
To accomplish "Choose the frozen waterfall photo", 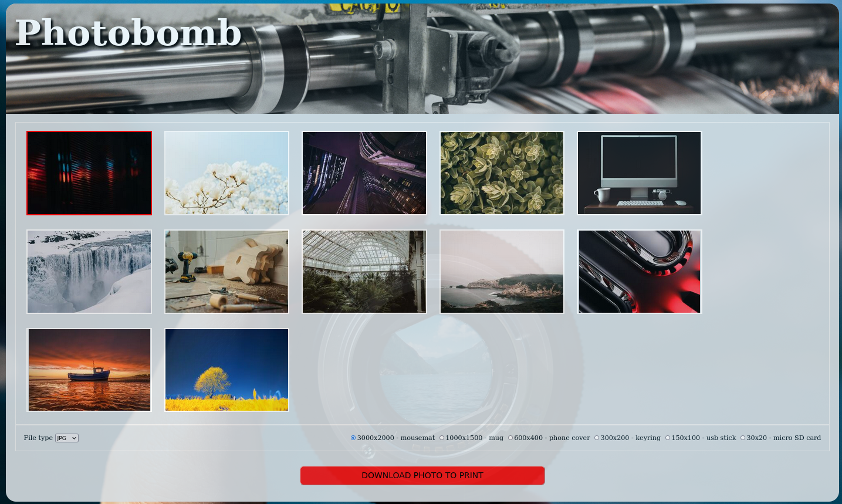I will point(89,272).
